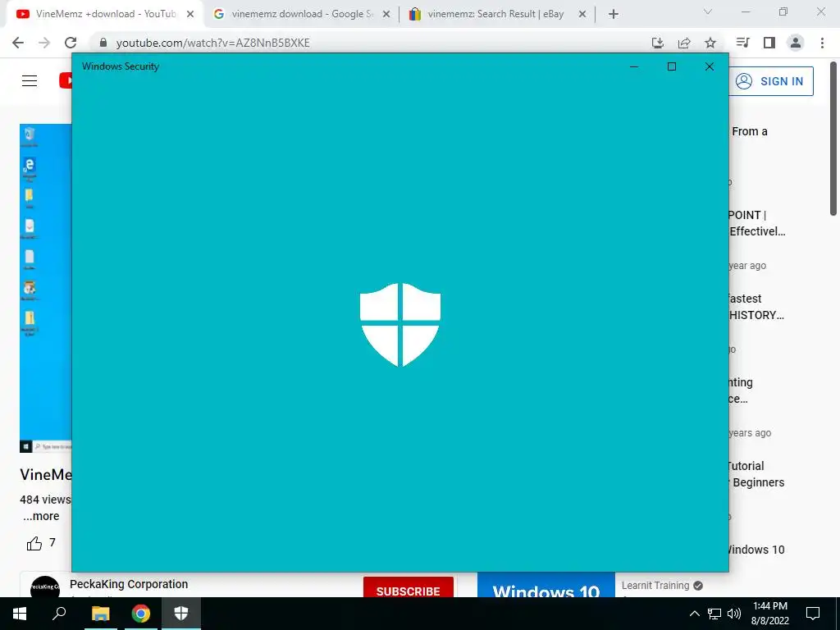Screen dimensions: 840x630
Task: Bookmark this page with star
Action: click(x=710, y=43)
